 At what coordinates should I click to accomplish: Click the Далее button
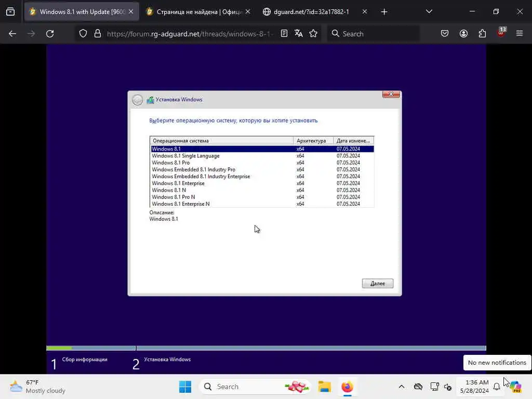(378, 283)
